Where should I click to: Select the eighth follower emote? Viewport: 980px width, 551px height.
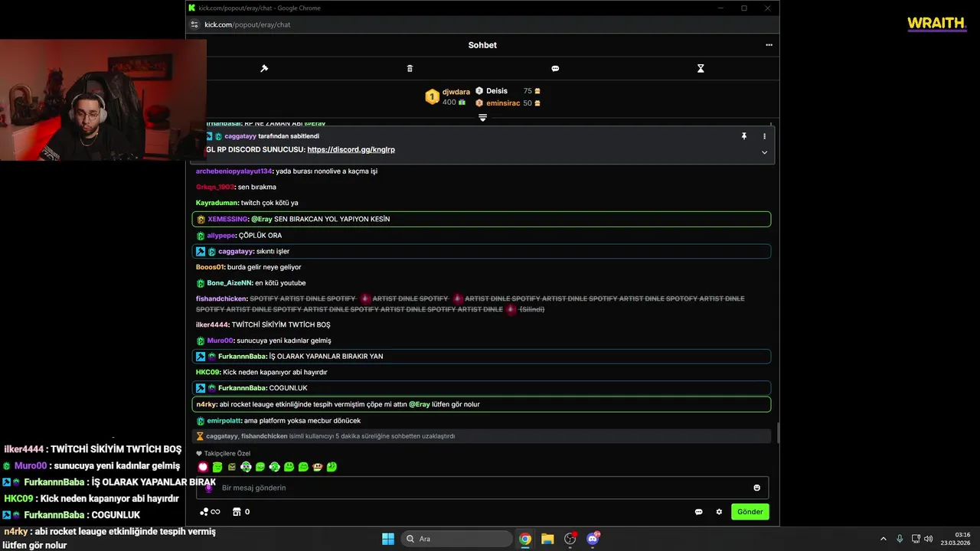pyautogui.click(x=303, y=467)
